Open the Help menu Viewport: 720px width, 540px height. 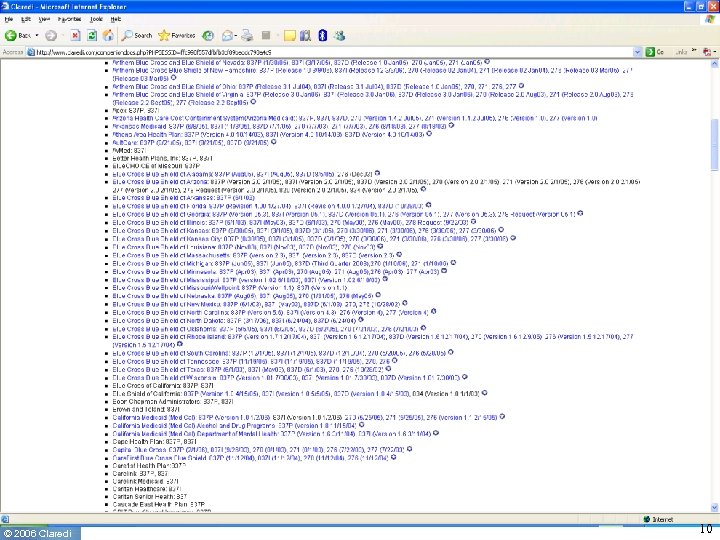116,19
